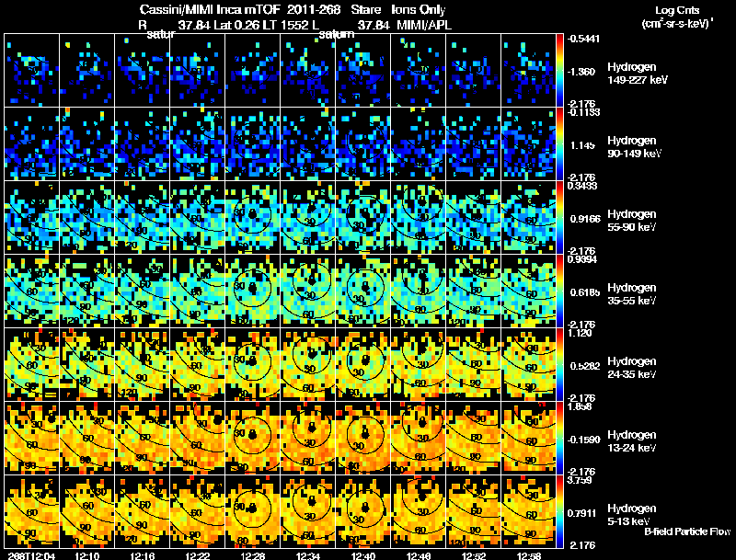This screenshot has width=736, height=560.
Task: Click the '0.5282' color scale value
Action: click(x=585, y=366)
